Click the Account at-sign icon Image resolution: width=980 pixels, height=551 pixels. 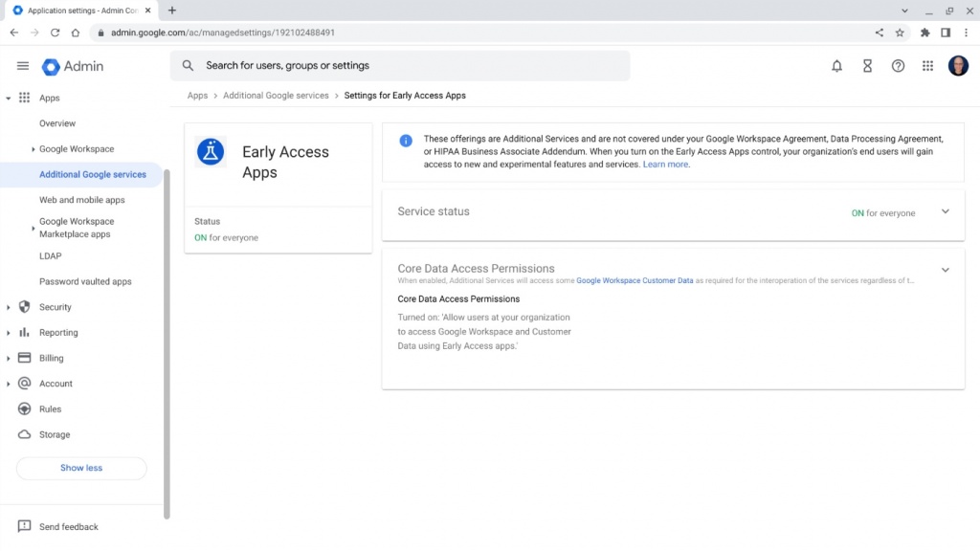pyautogui.click(x=24, y=383)
